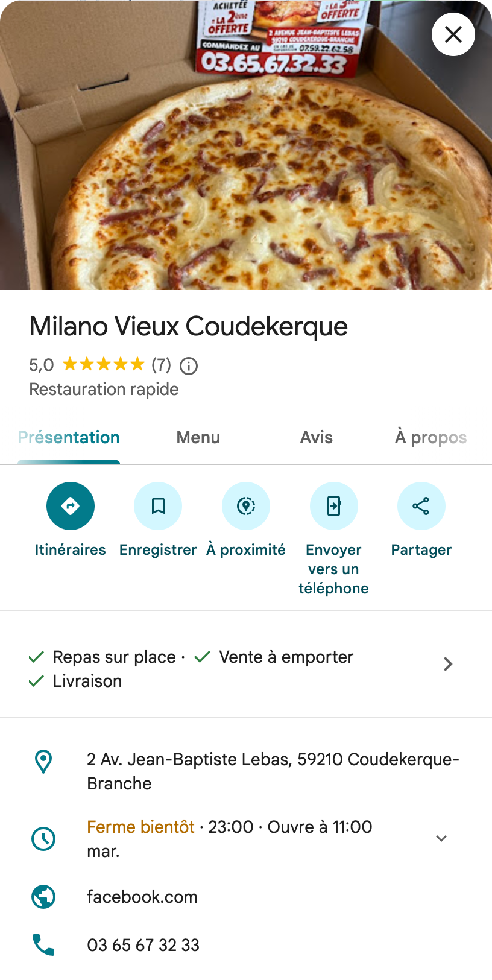Click the rating info icon
Screen dimensions: 492x980
[x=189, y=365]
